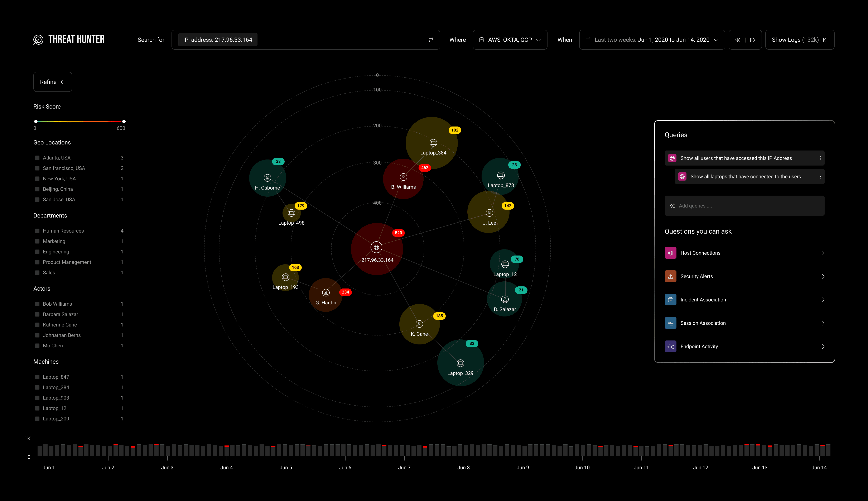Click the Incident Association briefcase icon
The width and height of the screenshot is (868, 501).
coord(670,300)
